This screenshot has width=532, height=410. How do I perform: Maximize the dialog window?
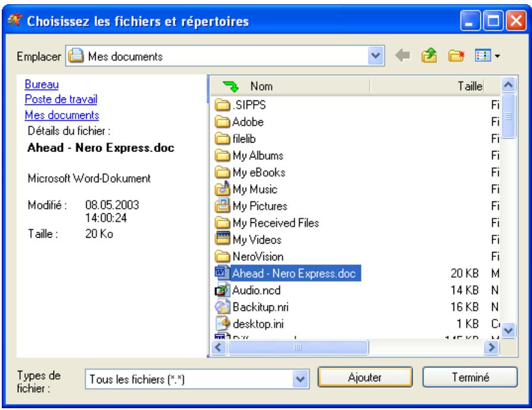[493, 21]
